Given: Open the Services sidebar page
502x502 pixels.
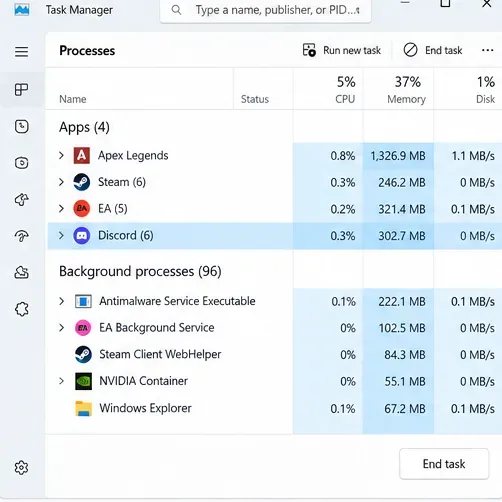Looking at the screenshot, I should [x=21, y=309].
